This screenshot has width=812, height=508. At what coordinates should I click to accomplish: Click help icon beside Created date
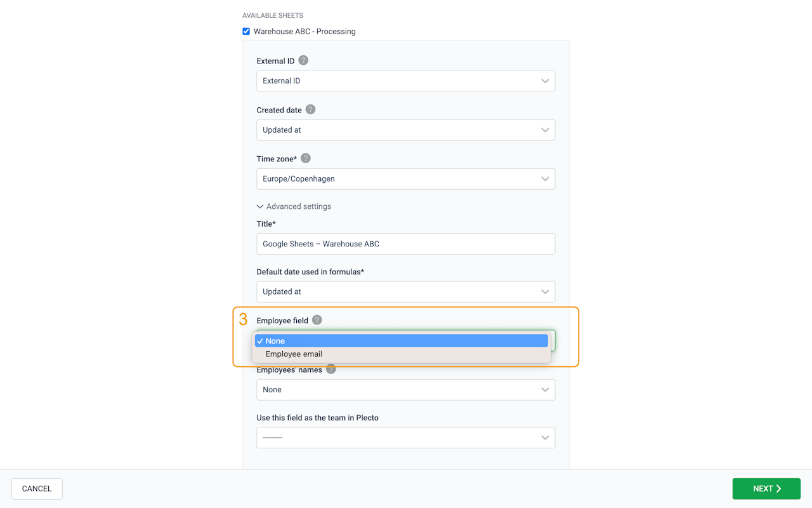pyautogui.click(x=310, y=109)
